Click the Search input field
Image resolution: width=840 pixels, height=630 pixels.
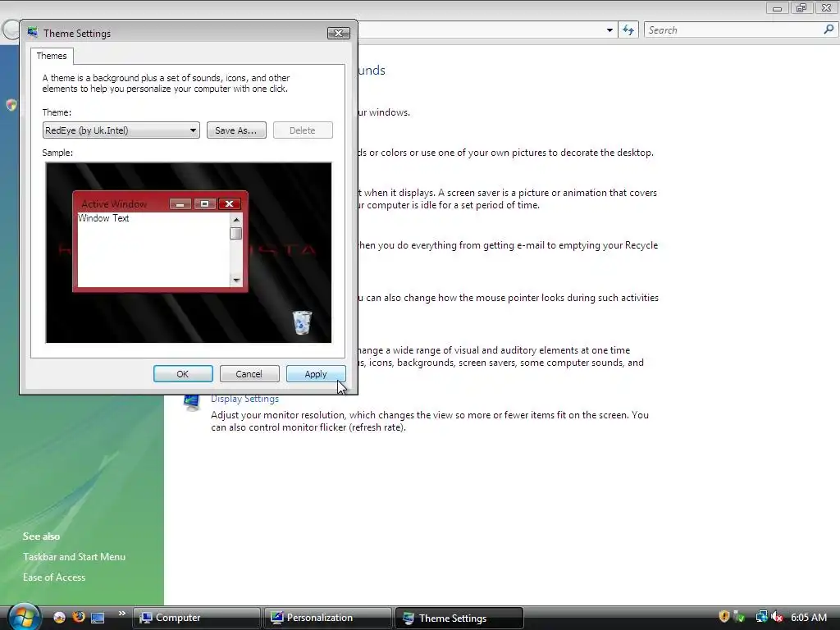[x=734, y=30]
